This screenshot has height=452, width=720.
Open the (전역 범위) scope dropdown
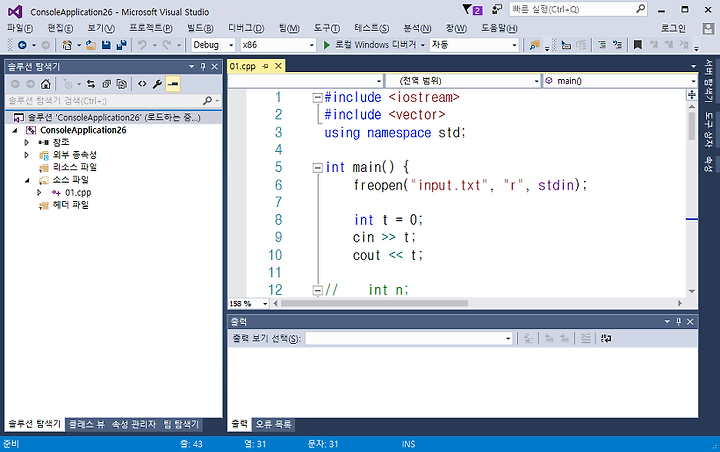[x=463, y=81]
